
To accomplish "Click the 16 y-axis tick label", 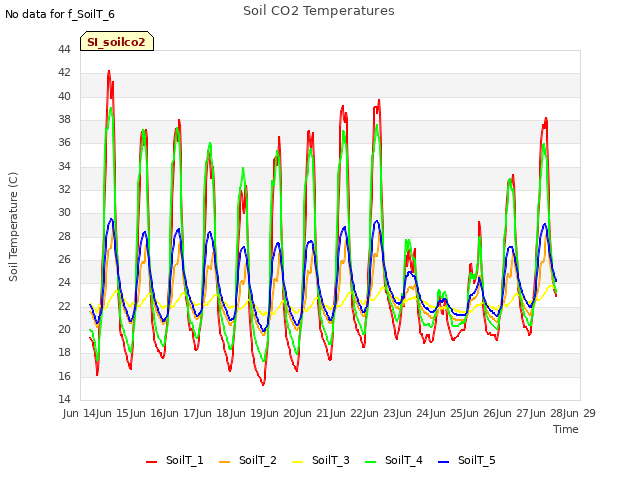I will (x=64, y=376).
